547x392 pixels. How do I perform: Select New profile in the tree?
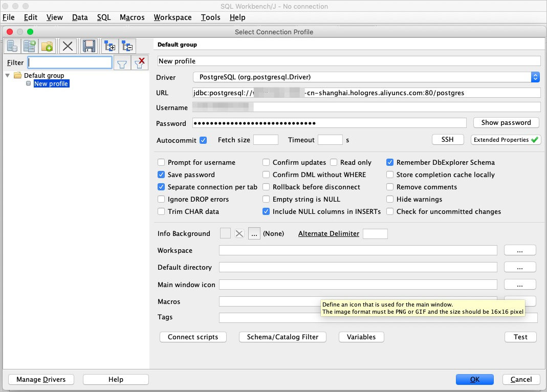[51, 84]
